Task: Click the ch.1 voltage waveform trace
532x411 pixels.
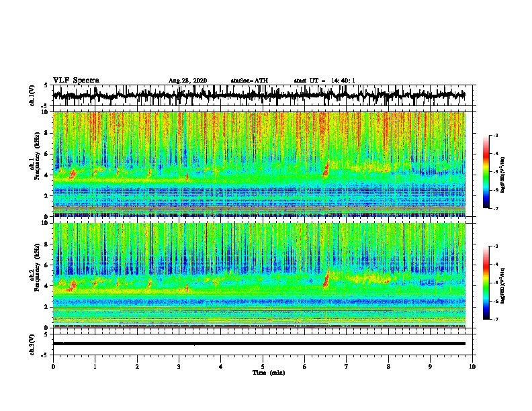Action: pyautogui.click(x=259, y=95)
